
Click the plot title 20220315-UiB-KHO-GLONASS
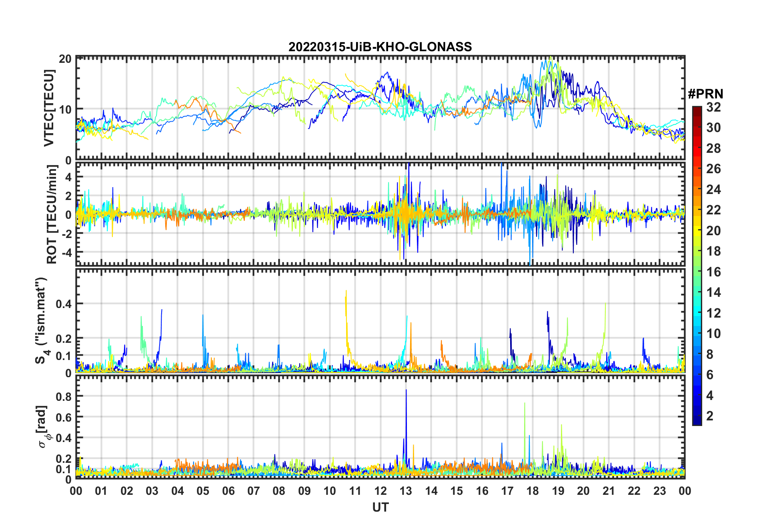(x=380, y=47)
